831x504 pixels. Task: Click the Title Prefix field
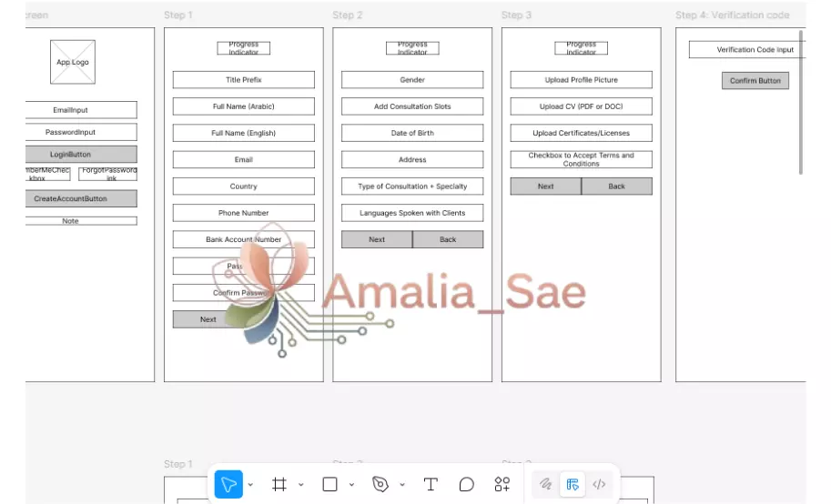pyautogui.click(x=244, y=79)
